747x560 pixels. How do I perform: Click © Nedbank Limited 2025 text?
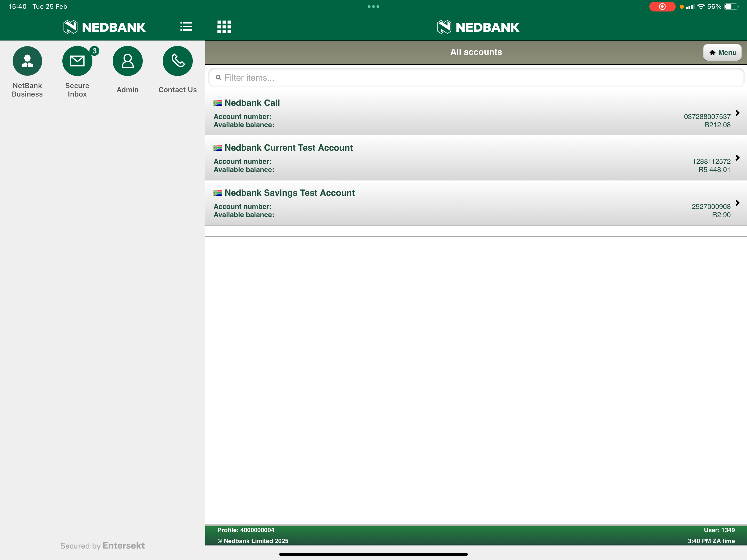253,541
